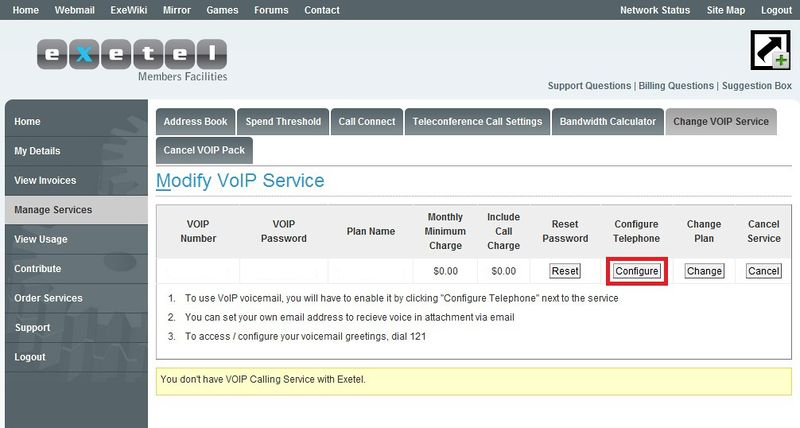Check Network Status in the top bar
Screen dimensions: 800x428
(655, 10)
